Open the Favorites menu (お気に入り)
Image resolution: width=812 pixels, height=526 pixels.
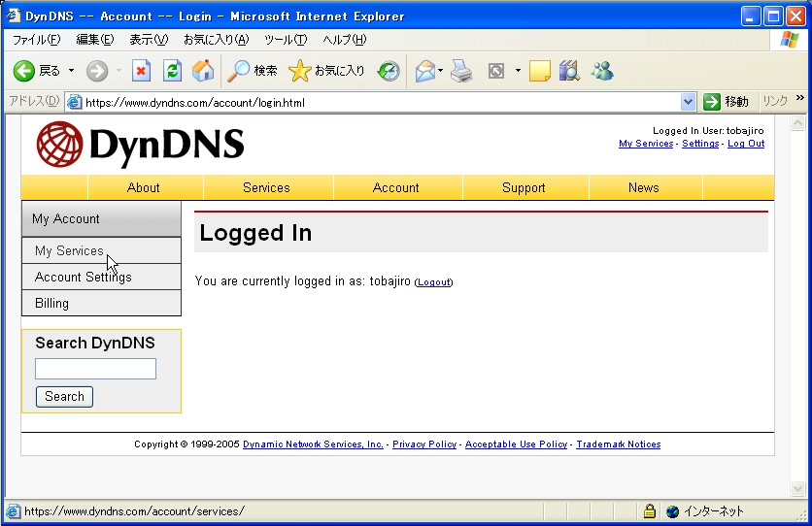coord(216,40)
